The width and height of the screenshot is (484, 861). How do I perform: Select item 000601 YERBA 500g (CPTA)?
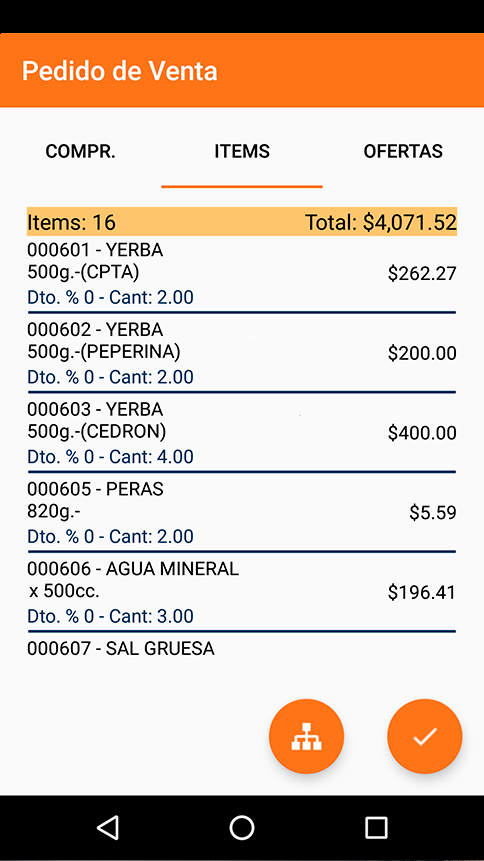(x=242, y=274)
